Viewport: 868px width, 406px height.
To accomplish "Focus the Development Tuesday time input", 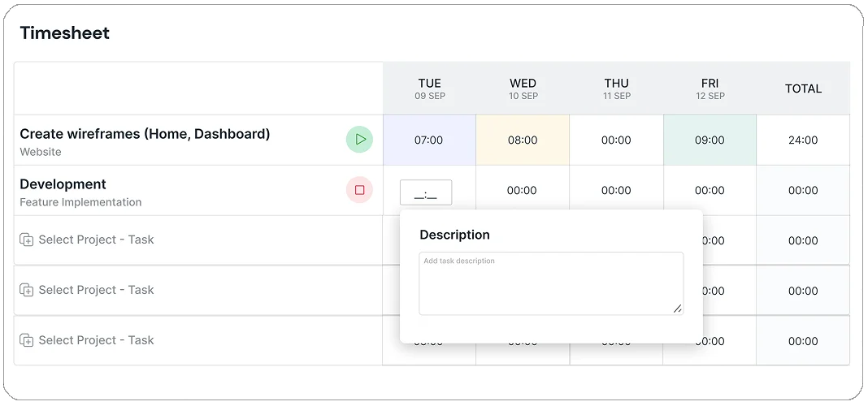I will 426,192.
